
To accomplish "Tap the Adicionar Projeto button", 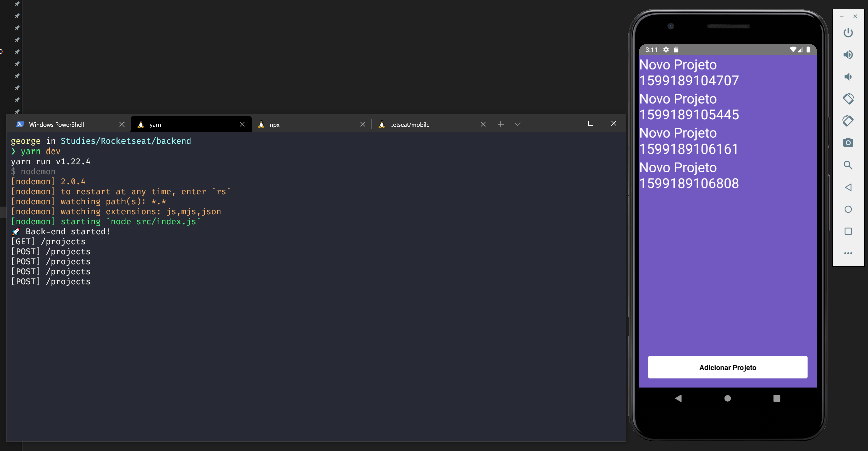I will point(727,367).
